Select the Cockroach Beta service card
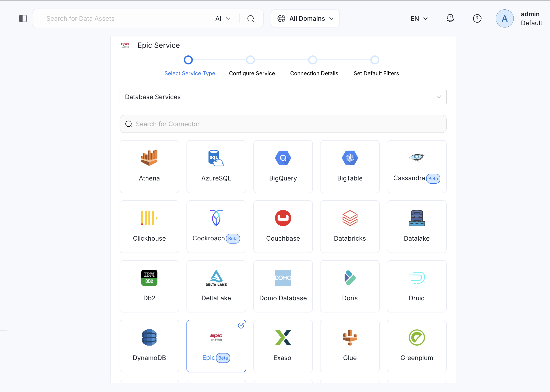This screenshot has height=392, width=550. click(216, 227)
